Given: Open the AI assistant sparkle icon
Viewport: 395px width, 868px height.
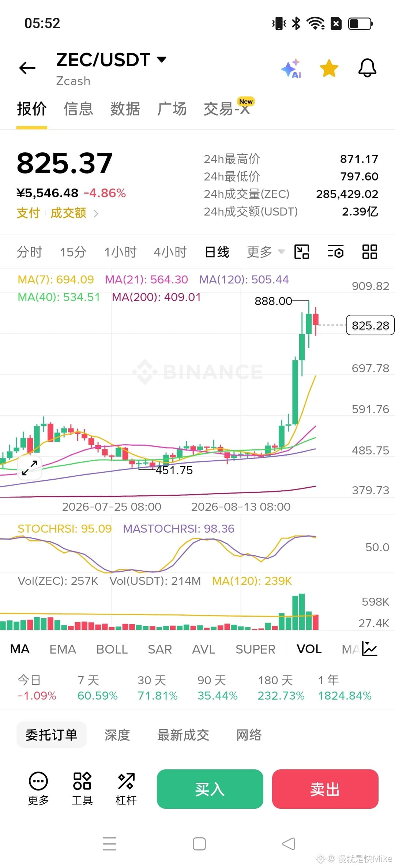Looking at the screenshot, I should 291,68.
